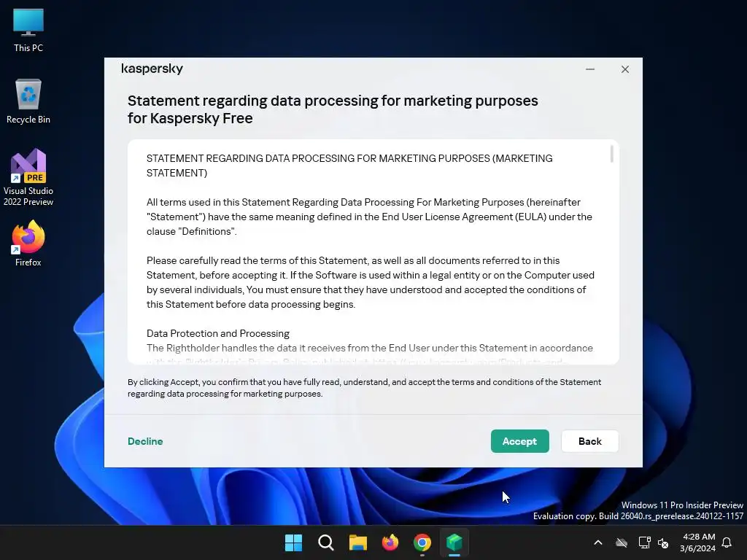Launch Google Chrome from the taskbar
Image resolution: width=747 pixels, height=560 pixels.
(x=422, y=542)
